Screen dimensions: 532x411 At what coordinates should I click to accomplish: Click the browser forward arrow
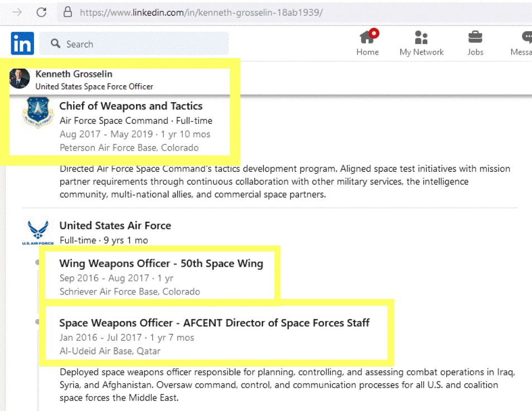[17, 13]
